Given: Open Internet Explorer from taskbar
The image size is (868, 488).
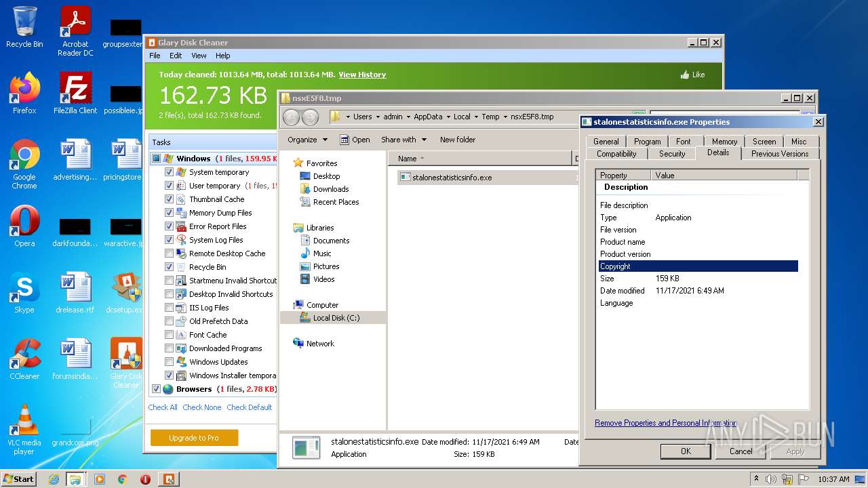Looking at the screenshot, I should click(54, 479).
